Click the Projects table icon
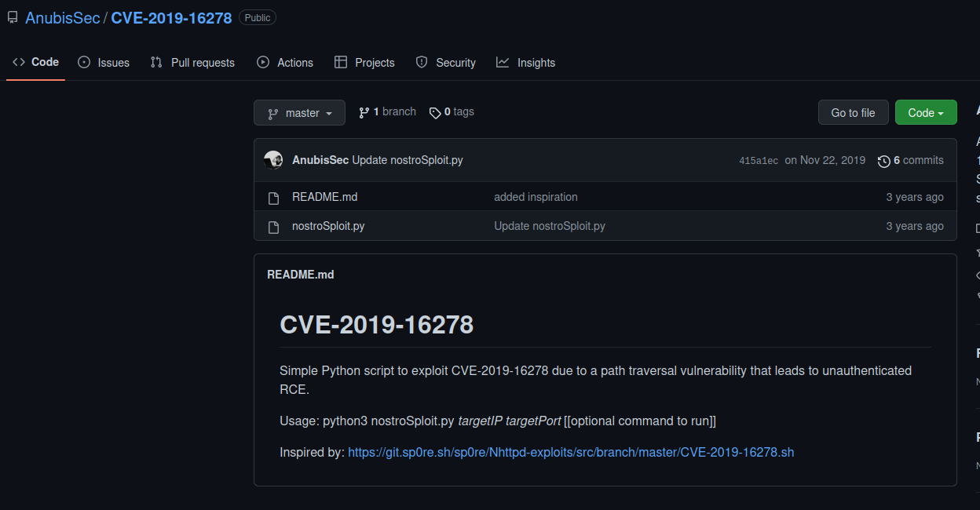The height and width of the screenshot is (510, 980). [340, 62]
